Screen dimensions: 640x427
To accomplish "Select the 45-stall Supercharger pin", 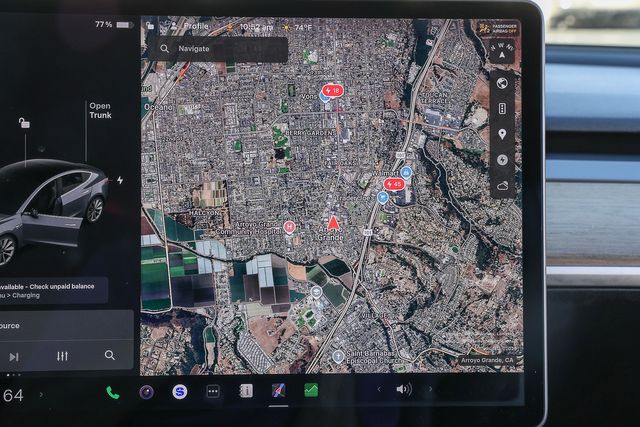I will pos(394,185).
